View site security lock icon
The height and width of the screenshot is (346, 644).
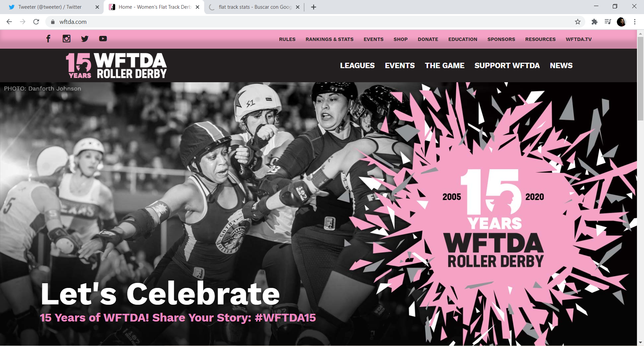(x=53, y=22)
